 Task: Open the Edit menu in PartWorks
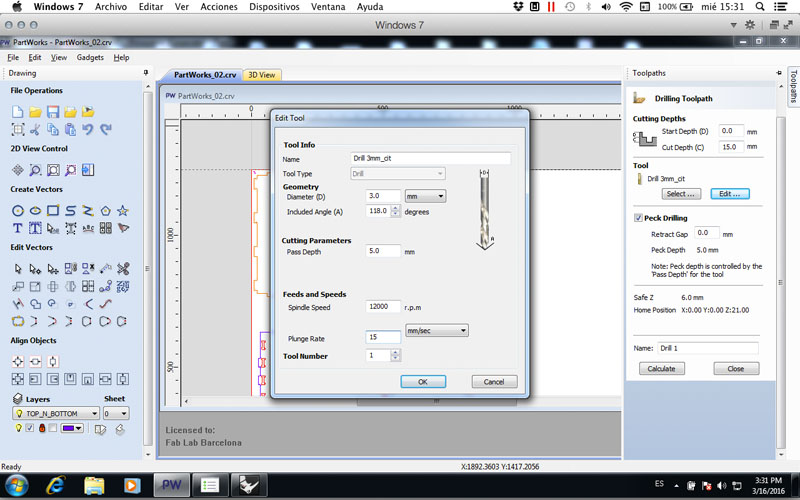tap(35, 58)
